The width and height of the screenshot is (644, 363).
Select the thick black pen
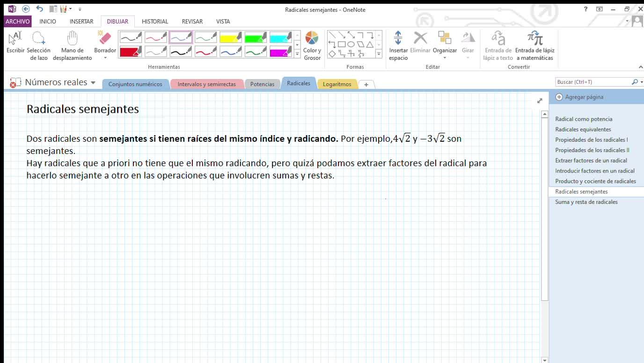pyautogui.click(x=181, y=51)
